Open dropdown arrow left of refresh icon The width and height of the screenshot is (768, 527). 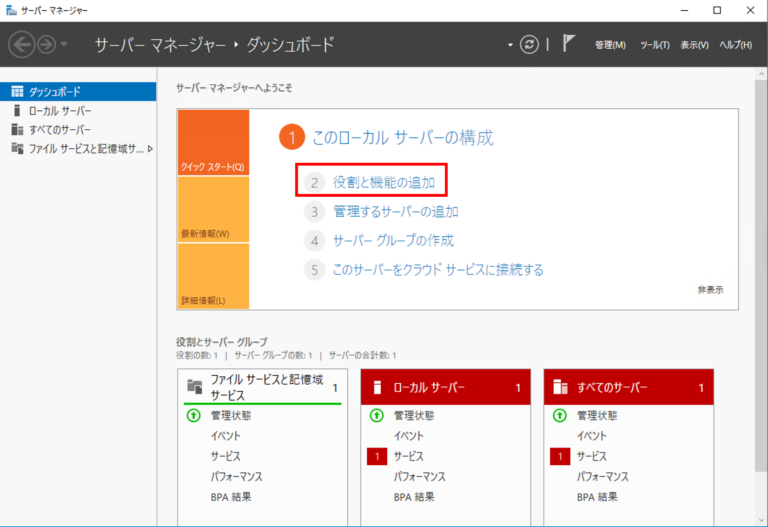tap(510, 45)
